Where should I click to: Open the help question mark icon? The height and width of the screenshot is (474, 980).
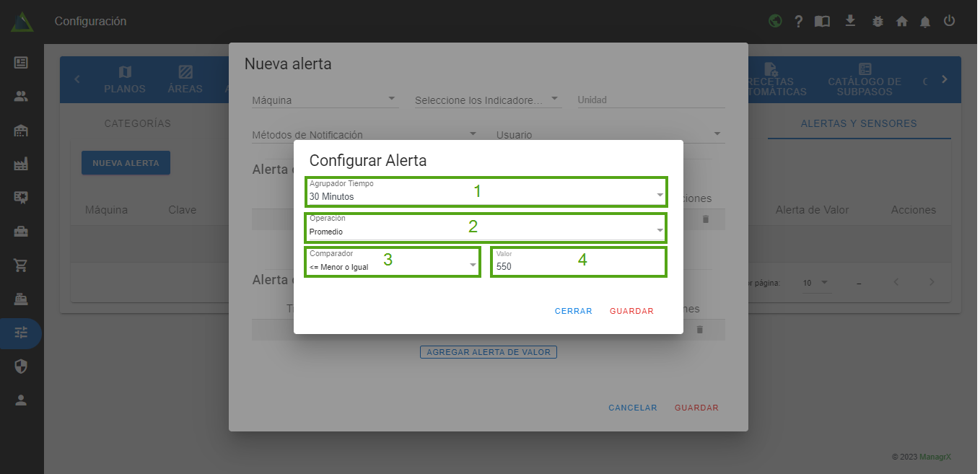798,22
